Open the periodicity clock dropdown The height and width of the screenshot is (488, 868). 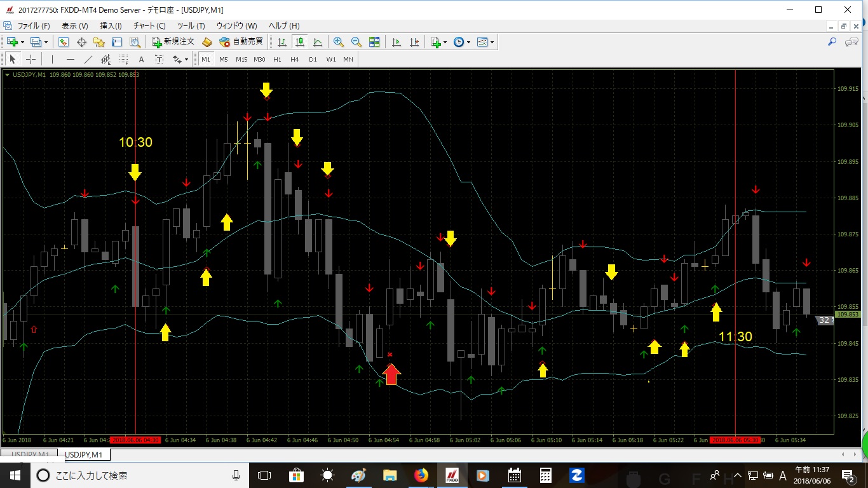coord(462,42)
